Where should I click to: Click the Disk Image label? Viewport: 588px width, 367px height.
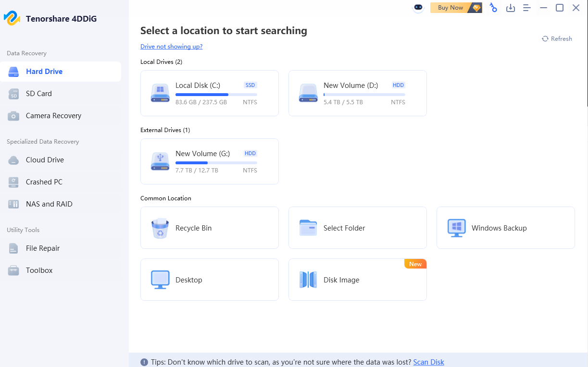(x=341, y=280)
